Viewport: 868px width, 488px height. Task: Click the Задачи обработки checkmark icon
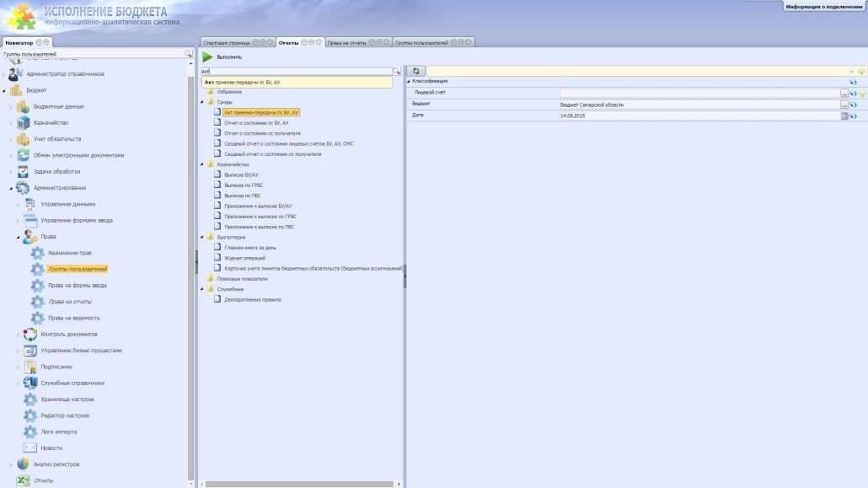(x=24, y=171)
